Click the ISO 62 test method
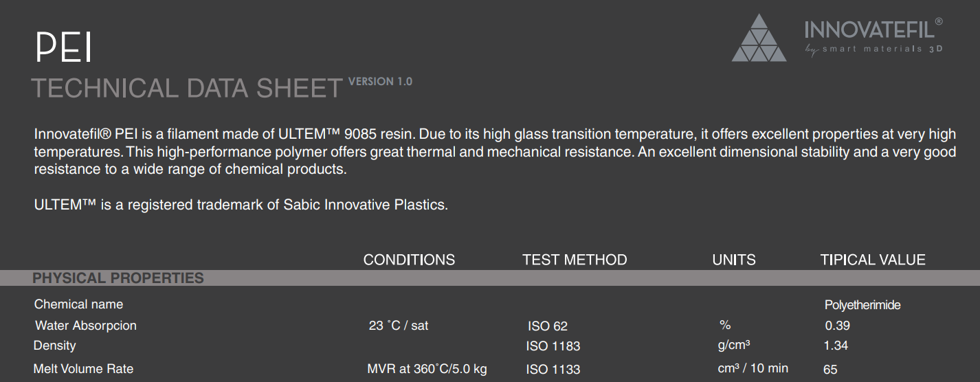This screenshot has height=382, width=980. tap(548, 326)
